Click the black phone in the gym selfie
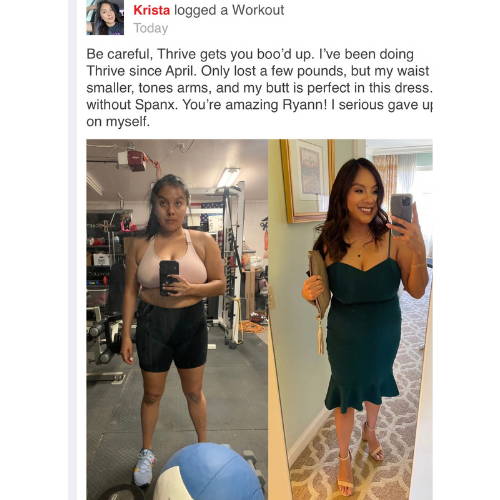The image size is (500, 500). (169, 278)
